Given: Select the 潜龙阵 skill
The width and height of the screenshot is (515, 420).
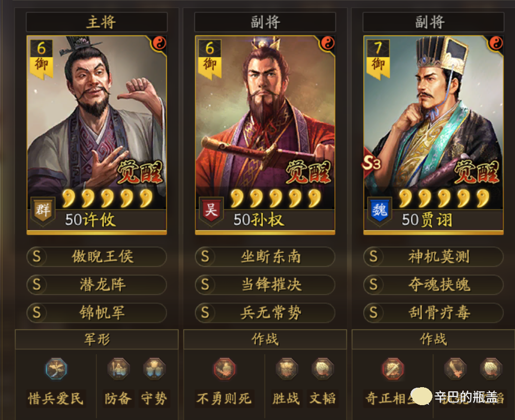Looking at the screenshot, I should coord(96,285).
